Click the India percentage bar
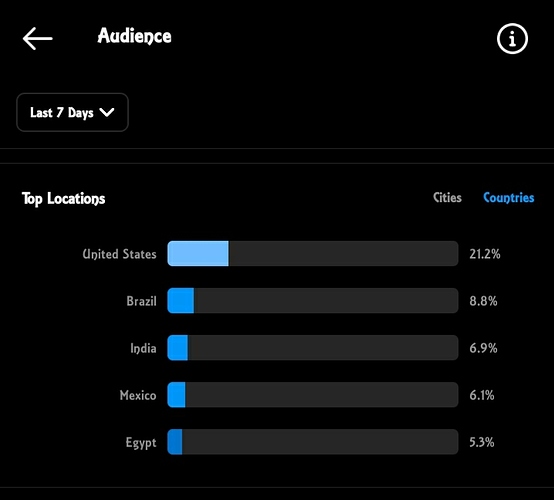Image resolution: width=554 pixels, height=500 pixels. (313, 348)
